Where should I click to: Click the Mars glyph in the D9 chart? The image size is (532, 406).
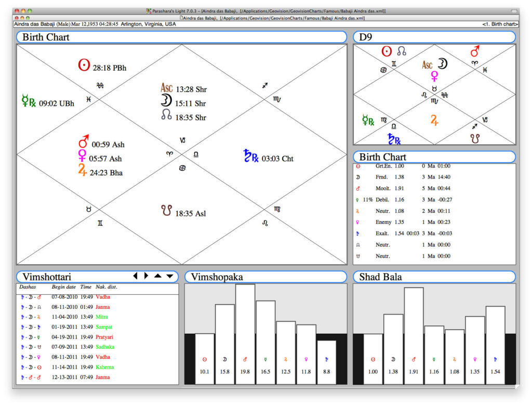(475, 51)
